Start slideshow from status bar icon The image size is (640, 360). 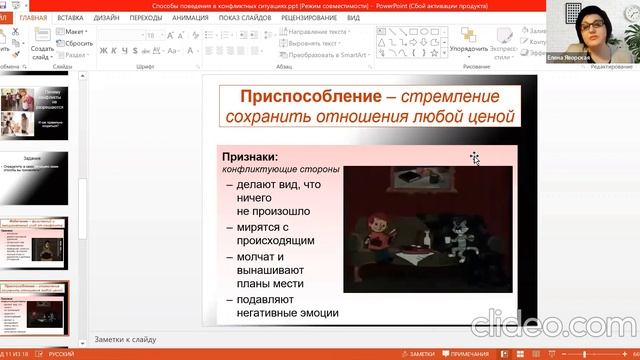(x=552, y=354)
